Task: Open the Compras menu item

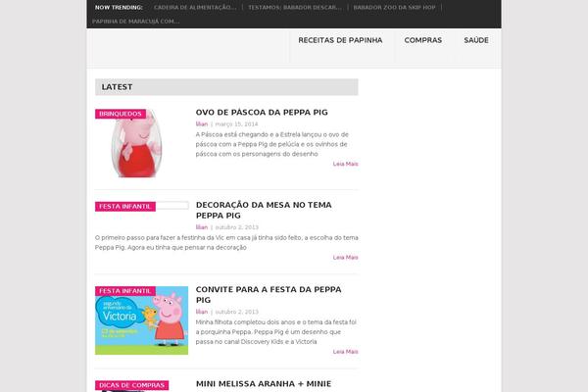Action: click(423, 40)
